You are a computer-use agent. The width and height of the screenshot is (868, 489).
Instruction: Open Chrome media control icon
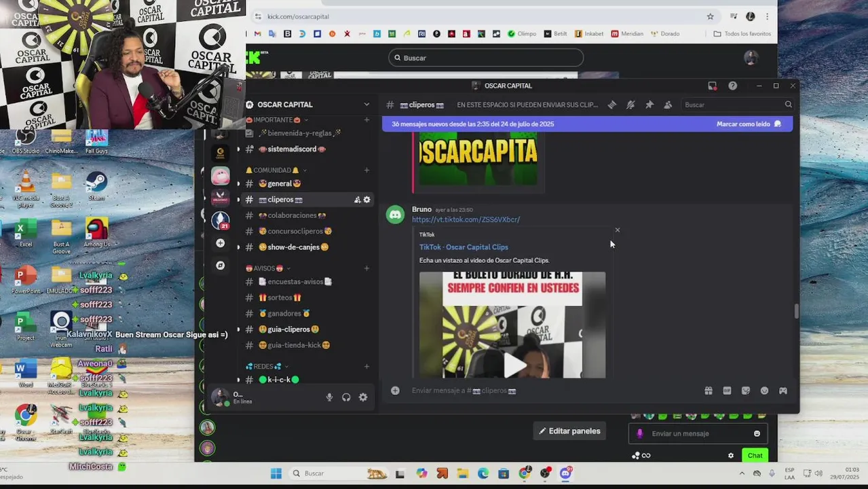(734, 16)
